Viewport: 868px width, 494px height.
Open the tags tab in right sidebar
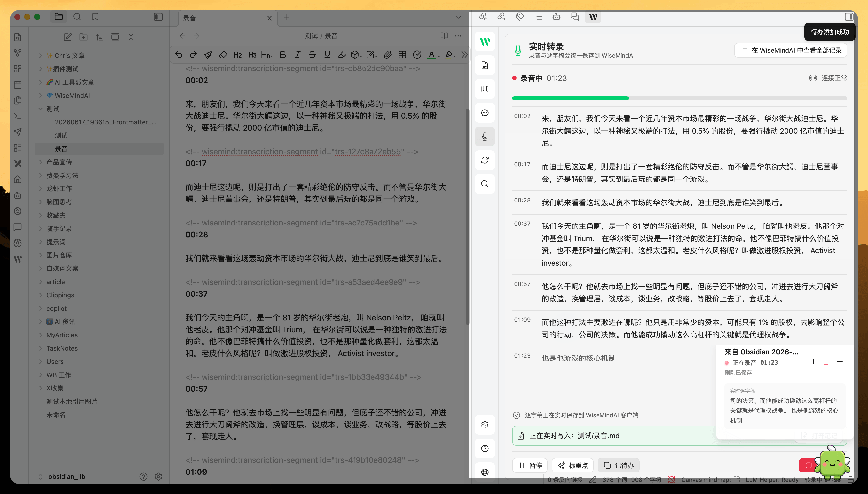(520, 17)
